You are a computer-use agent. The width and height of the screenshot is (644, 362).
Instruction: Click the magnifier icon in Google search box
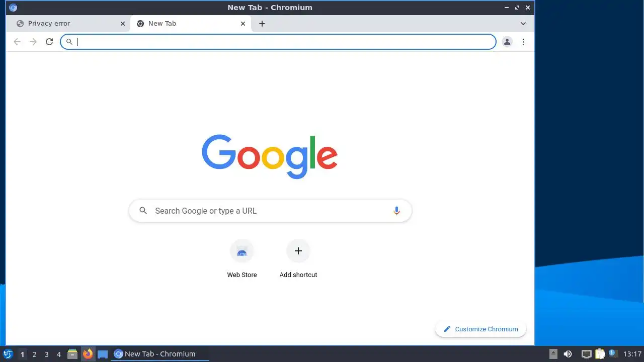click(143, 211)
